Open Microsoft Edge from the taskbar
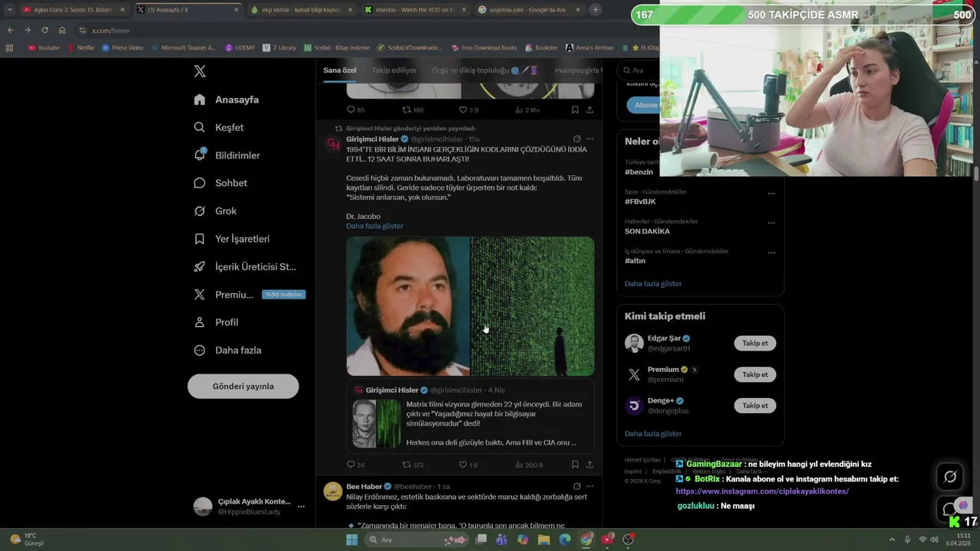 click(565, 540)
